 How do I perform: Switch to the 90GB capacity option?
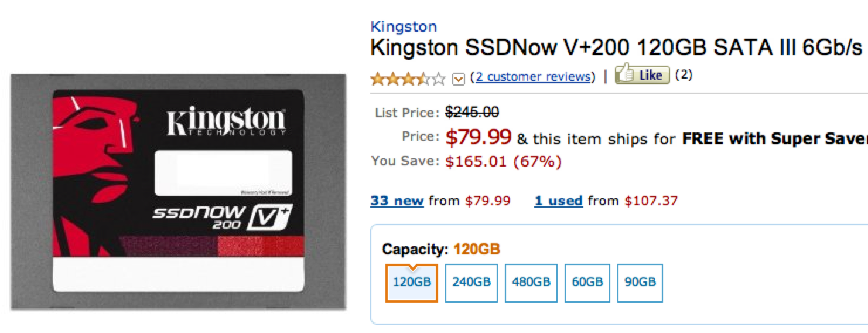(x=640, y=283)
